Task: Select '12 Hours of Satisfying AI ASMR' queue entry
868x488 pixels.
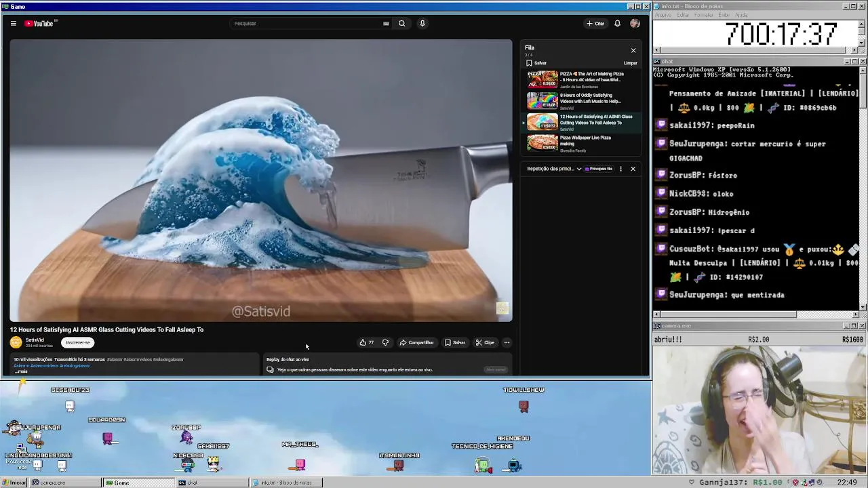Action: pyautogui.click(x=583, y=122)
